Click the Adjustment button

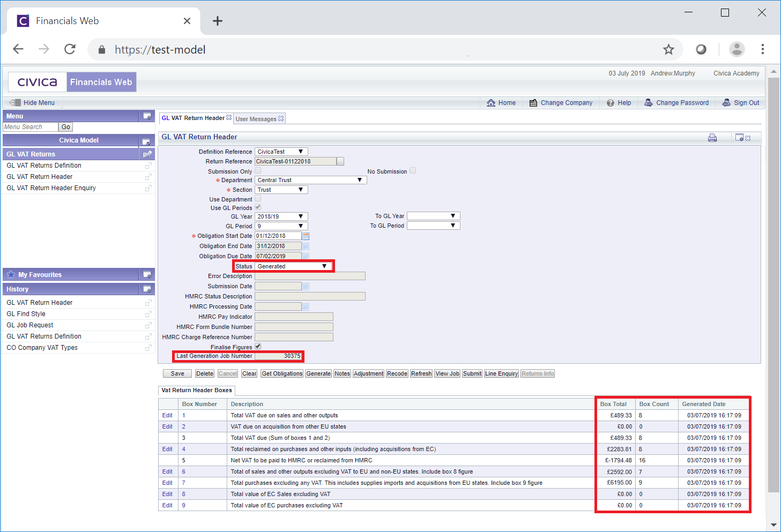click(x=368, y=373)
